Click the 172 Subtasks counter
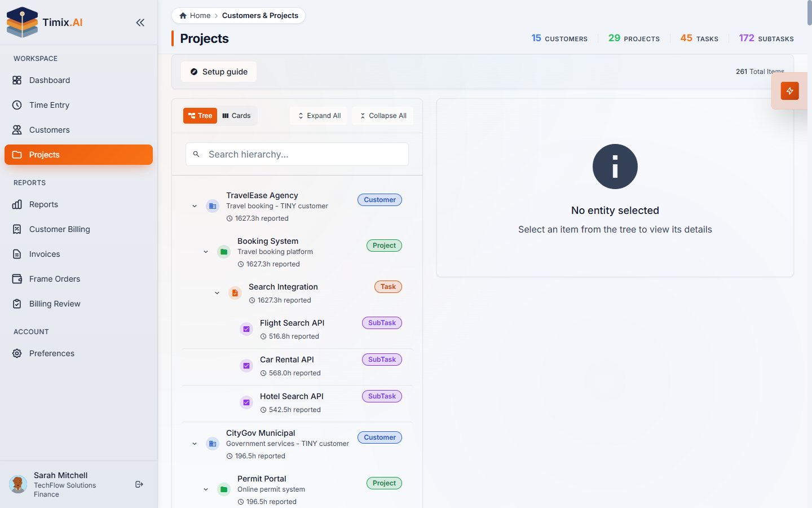The height and width of the screenshot is (508, 812). 766,38
